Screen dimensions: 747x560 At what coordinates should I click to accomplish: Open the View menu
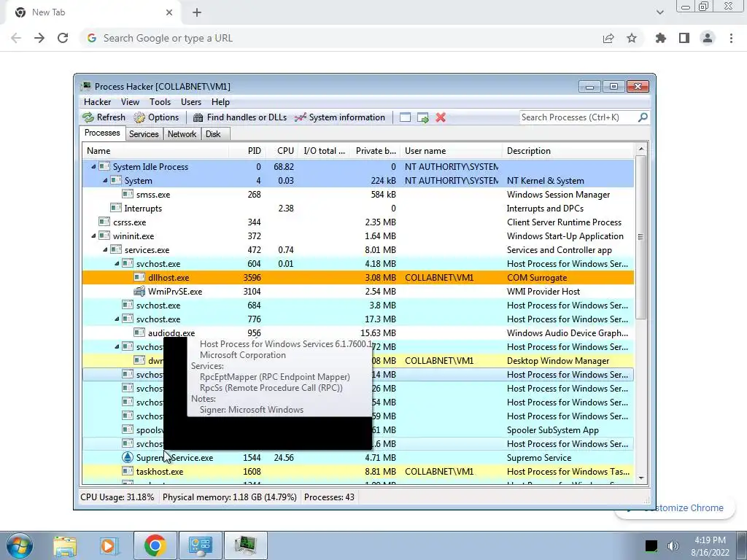coord(130,102)
